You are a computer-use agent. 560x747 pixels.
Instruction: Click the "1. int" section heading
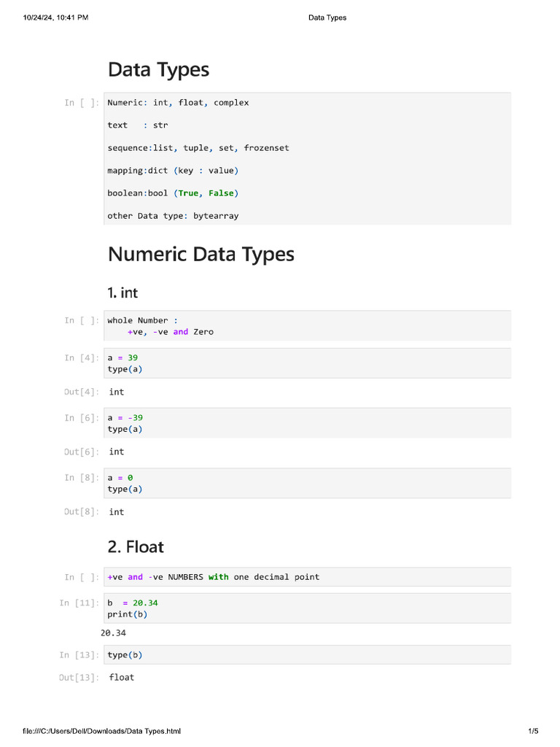tap(122, 293)
